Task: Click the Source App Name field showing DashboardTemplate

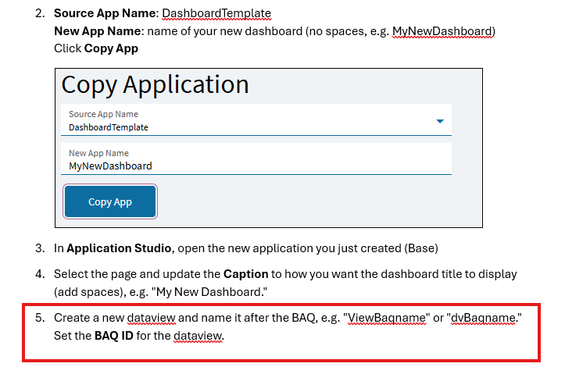Action: 256,120
